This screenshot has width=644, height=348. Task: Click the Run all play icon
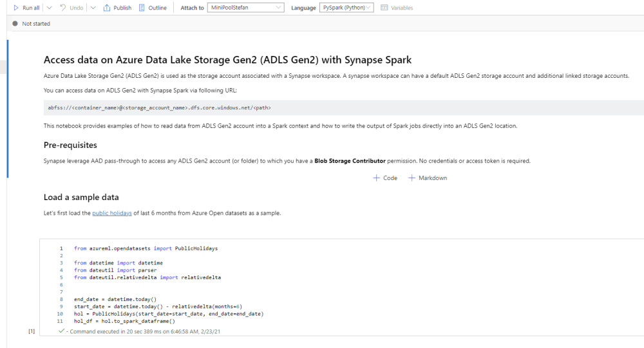pyautogui.click(x=16, y=8)
